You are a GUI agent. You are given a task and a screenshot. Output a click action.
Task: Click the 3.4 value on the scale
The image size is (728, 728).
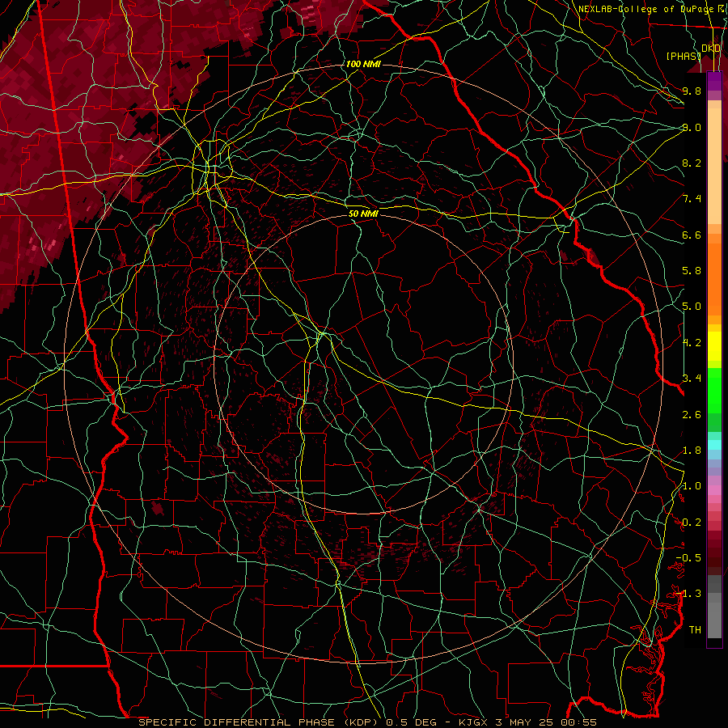pyautogui.click(x=692, y=379)
